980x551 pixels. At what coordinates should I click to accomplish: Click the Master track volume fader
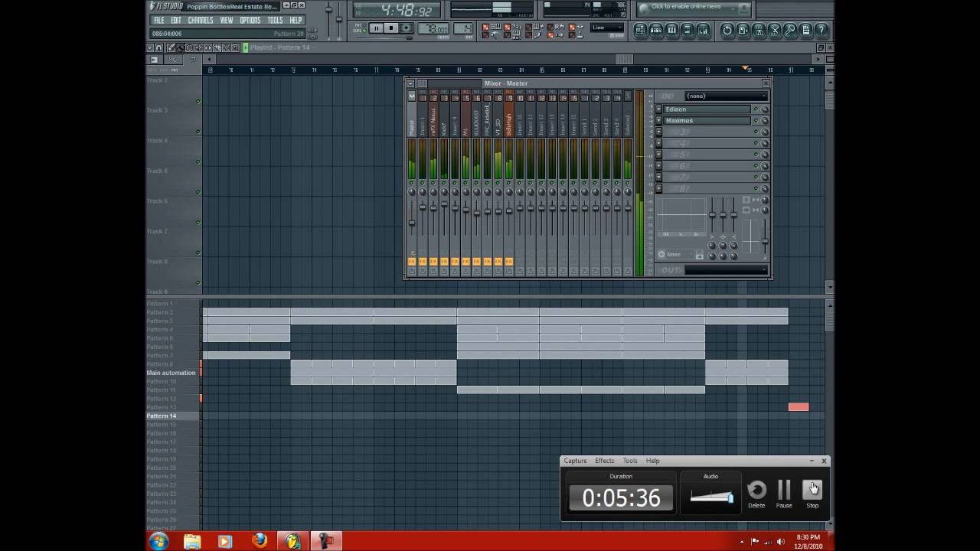click(412, 223)
